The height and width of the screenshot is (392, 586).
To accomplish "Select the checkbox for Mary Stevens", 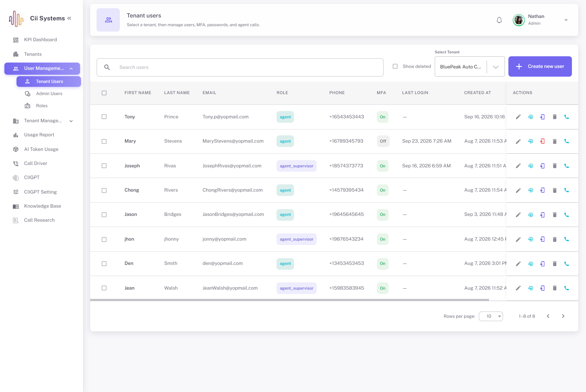I will 104,141.
